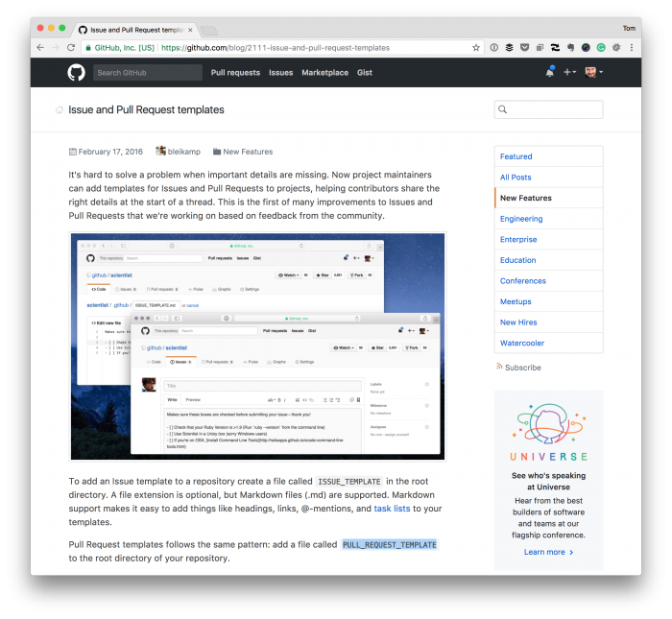This screenshot has width=672, height=619.
Task: Click the Subscribe feed link
Action: [523, 368]
